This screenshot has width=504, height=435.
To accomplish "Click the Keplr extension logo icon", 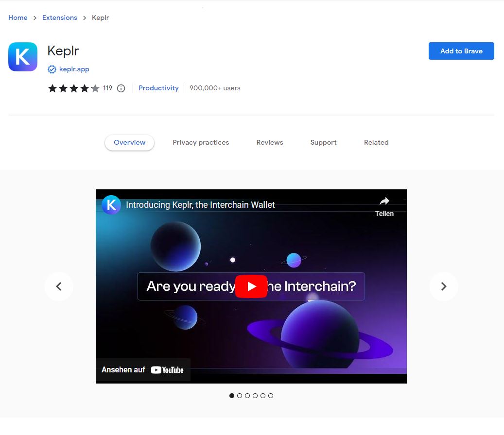I will [x=23, y=57].
